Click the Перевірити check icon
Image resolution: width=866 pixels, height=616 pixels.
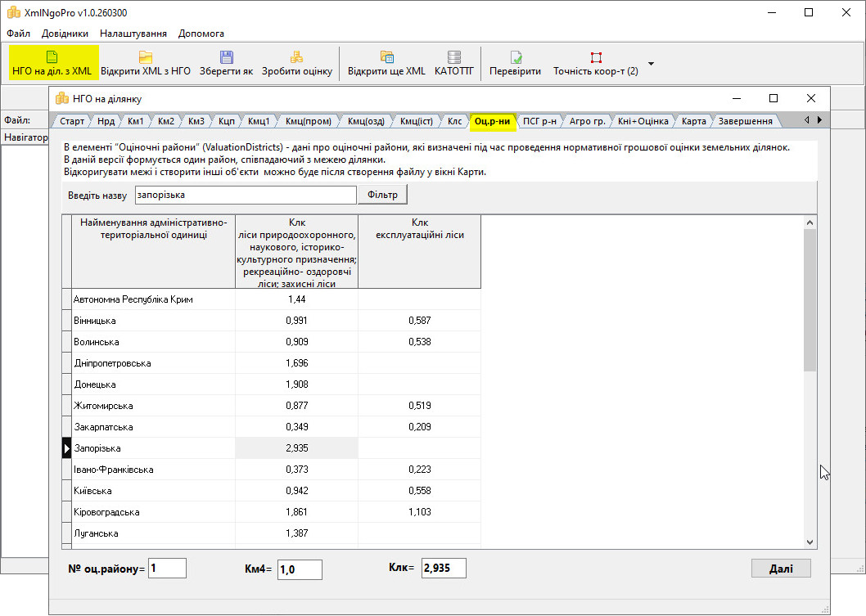pos(515,62)
